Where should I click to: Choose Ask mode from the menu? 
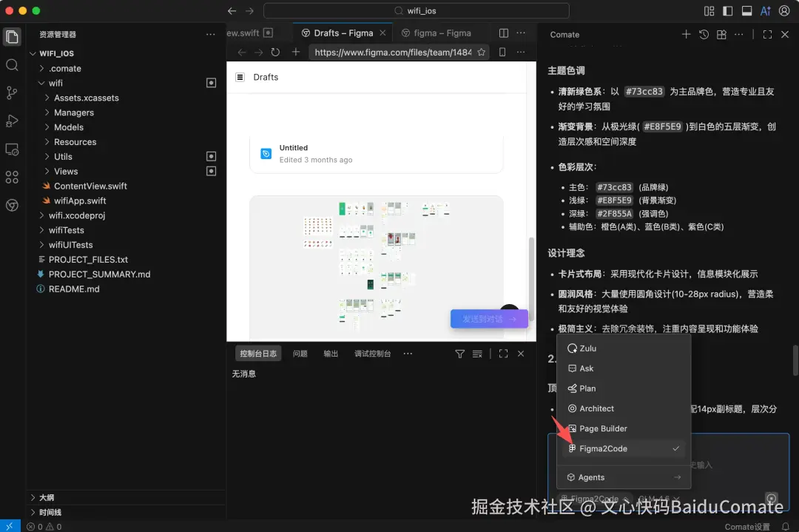point(624,368)
